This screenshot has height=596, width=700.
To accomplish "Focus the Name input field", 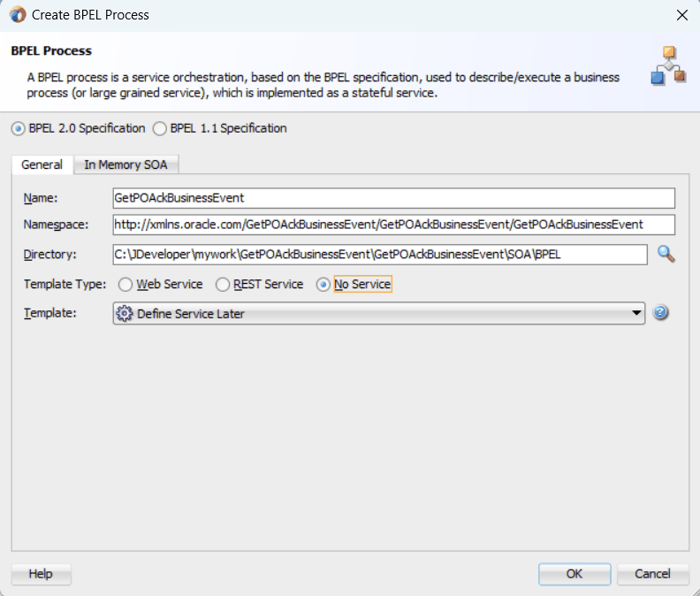I will pos(394,198).
